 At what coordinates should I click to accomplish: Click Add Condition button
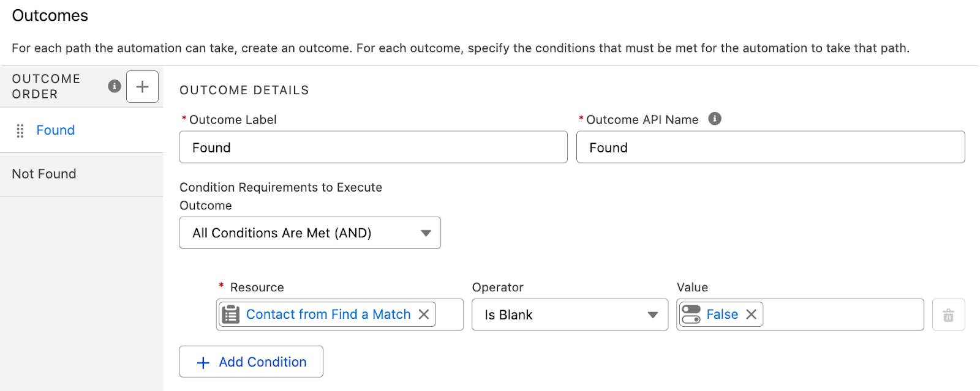click(251, 362)
